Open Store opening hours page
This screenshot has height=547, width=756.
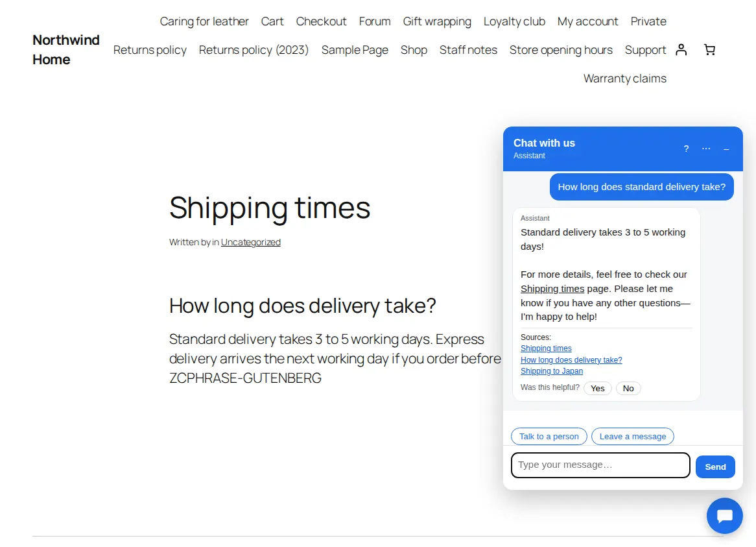(561, 50)
